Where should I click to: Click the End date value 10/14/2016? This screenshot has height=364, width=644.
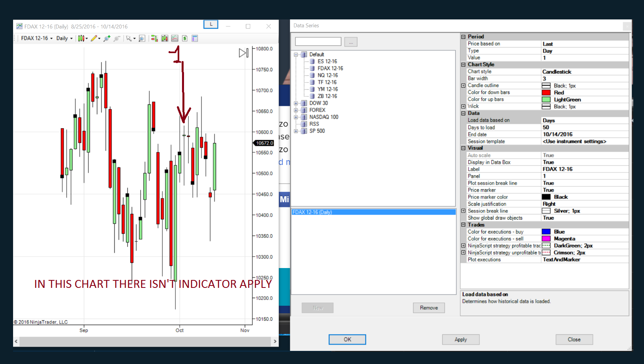coord(585,134)
